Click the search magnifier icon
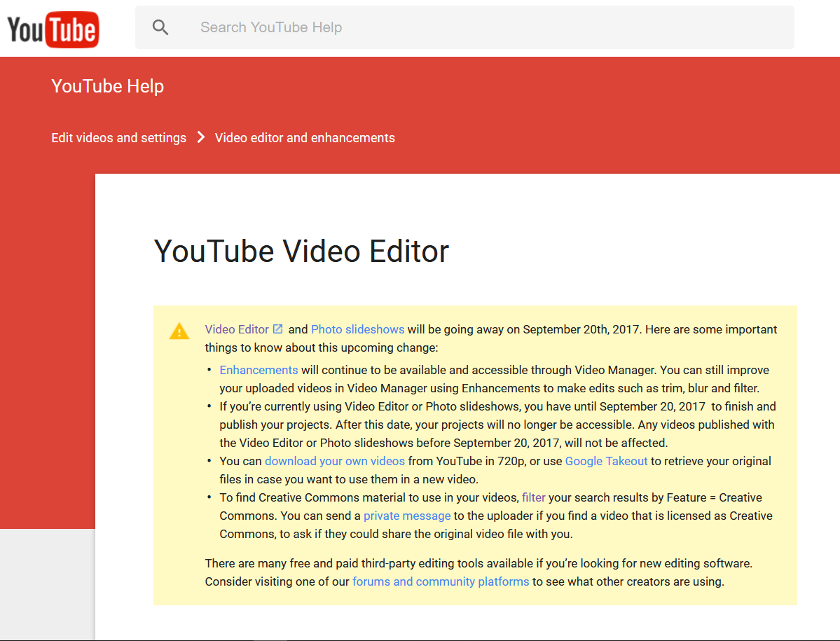Viewport: 840px width, 641px height. coord(160,27)
